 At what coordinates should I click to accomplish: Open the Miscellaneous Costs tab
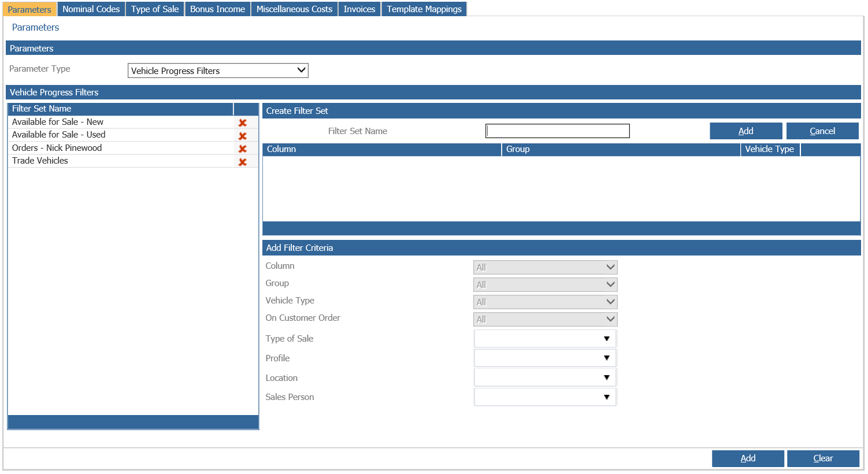coord(294,9)
